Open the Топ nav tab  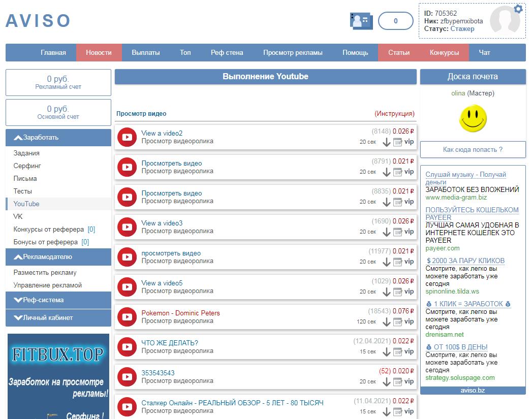[185, 52]
